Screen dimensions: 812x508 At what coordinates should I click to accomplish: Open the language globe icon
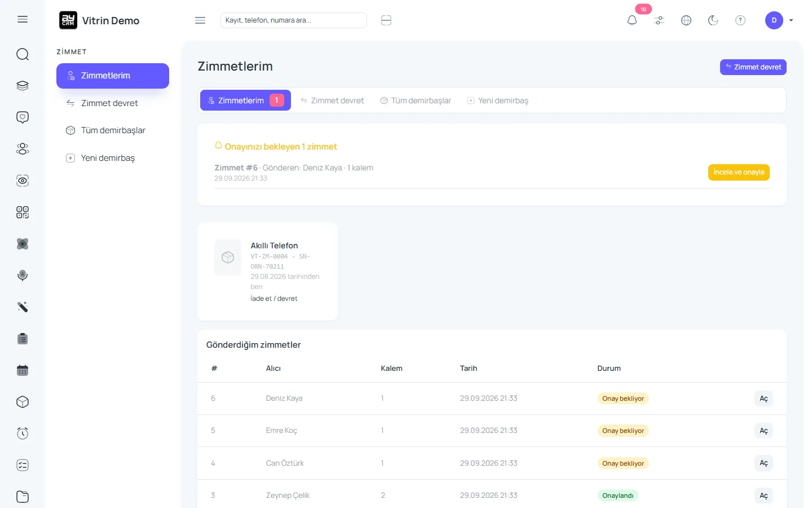[686, 20]
